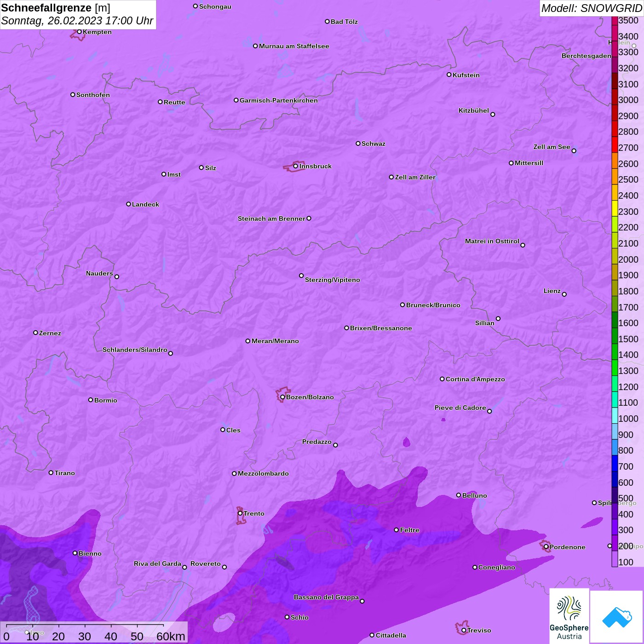The height and width of the screenshot is (644, 644).
Task: Click the Bormio marker dot
Action: [91, 400]
